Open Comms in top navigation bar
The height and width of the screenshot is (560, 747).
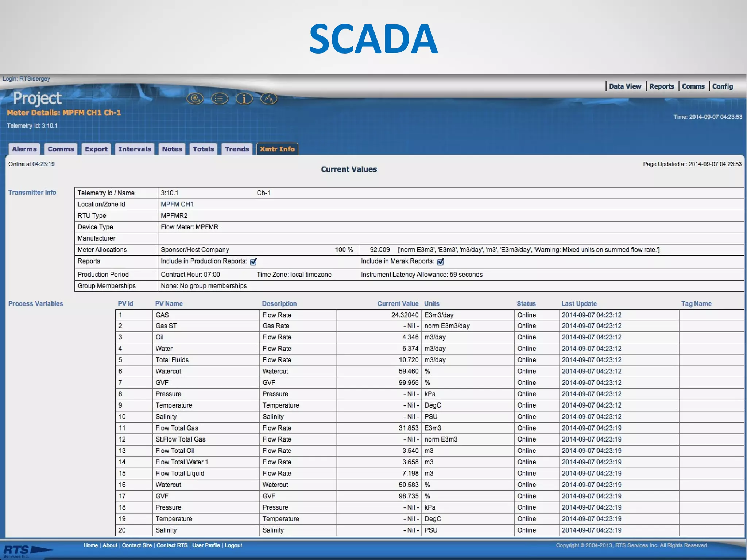pos(693,86)
